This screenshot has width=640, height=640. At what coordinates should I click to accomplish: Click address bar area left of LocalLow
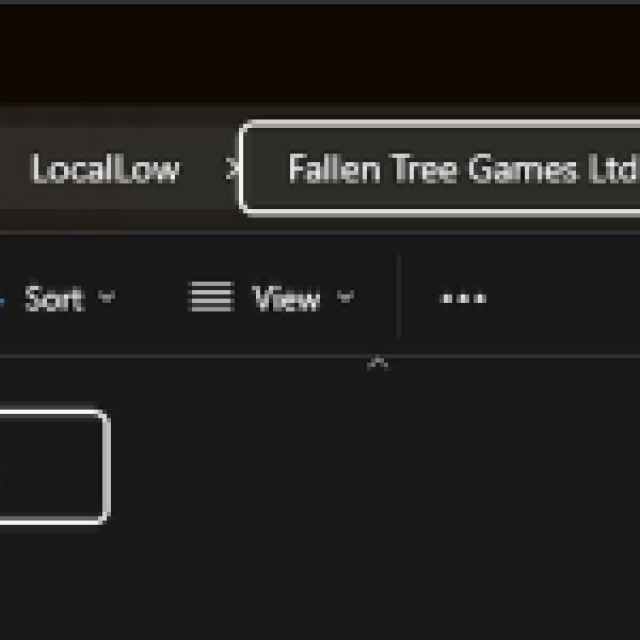14,168
